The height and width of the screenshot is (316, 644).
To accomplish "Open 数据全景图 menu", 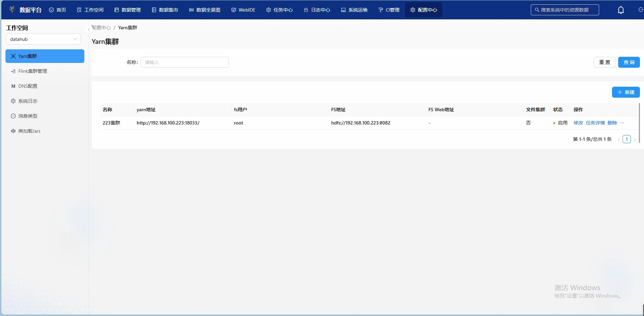I will point(205,10).
